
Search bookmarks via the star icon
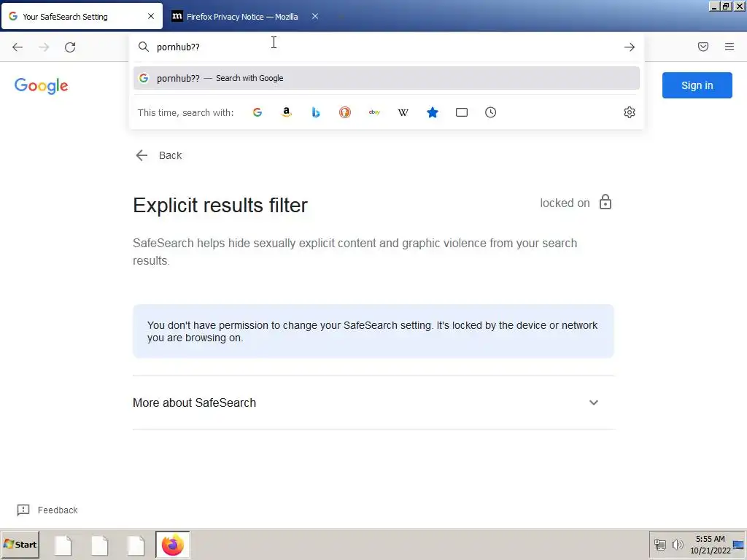(433, 112)
